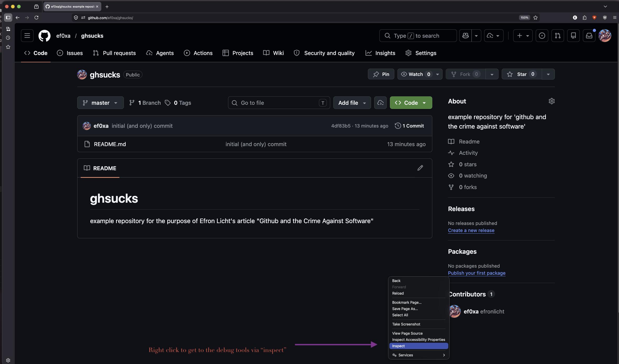
Task: Switch to the Issues tab
Action: (x=70, y=53)
